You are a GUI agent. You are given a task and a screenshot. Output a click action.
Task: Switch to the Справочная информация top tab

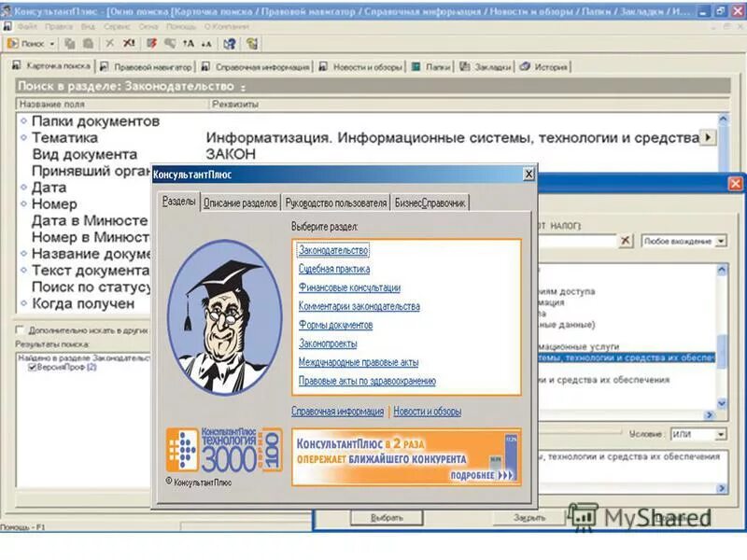pos(255,67)
